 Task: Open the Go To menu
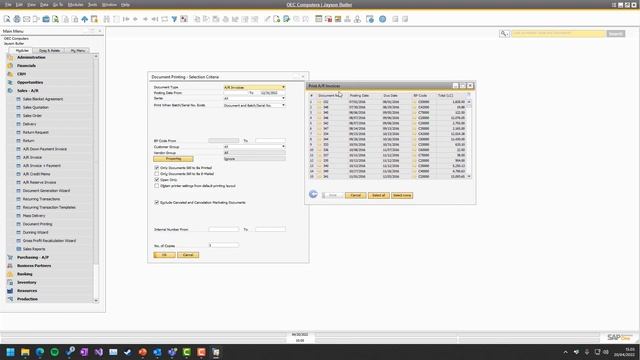pyautogui.click(x=58, y=4)
